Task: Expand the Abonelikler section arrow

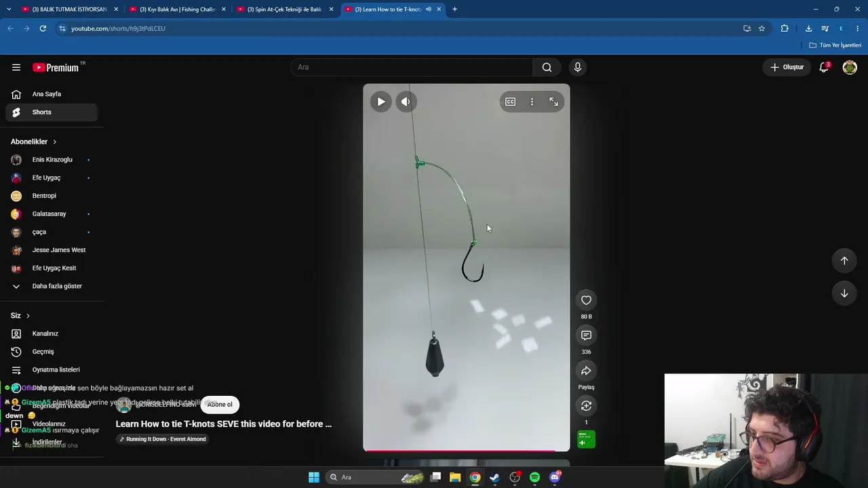Action: [54, 142]
